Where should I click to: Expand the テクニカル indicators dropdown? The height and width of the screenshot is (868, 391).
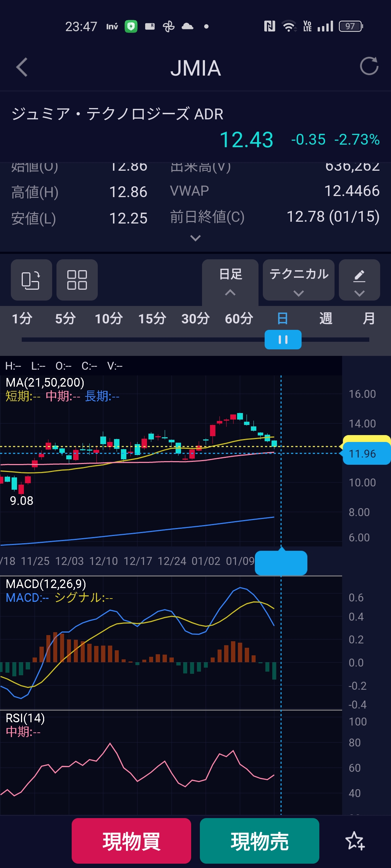[x=299, y=280]
